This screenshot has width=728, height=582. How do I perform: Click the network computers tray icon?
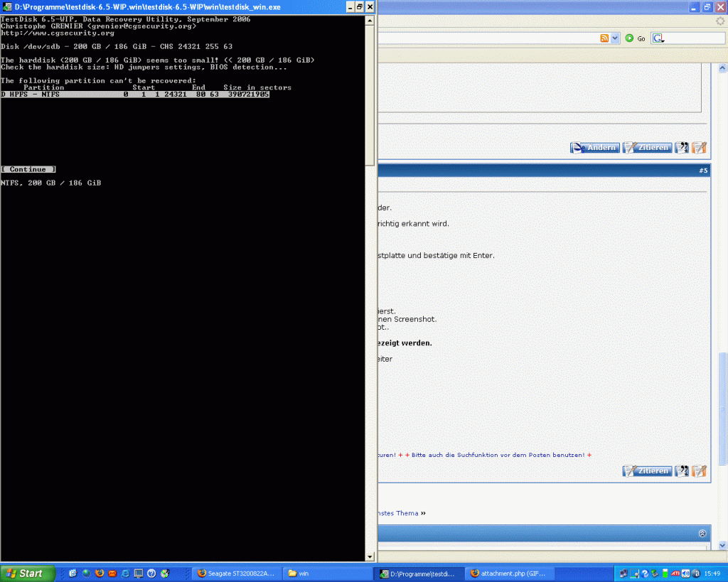[x=623, y=573]
